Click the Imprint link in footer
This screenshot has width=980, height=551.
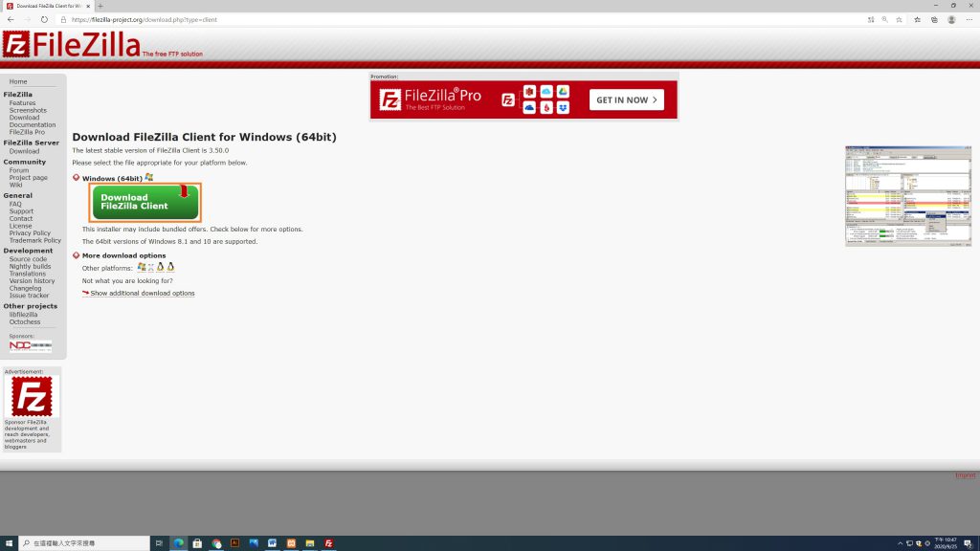pyautogui.click(x=965, y=475)
